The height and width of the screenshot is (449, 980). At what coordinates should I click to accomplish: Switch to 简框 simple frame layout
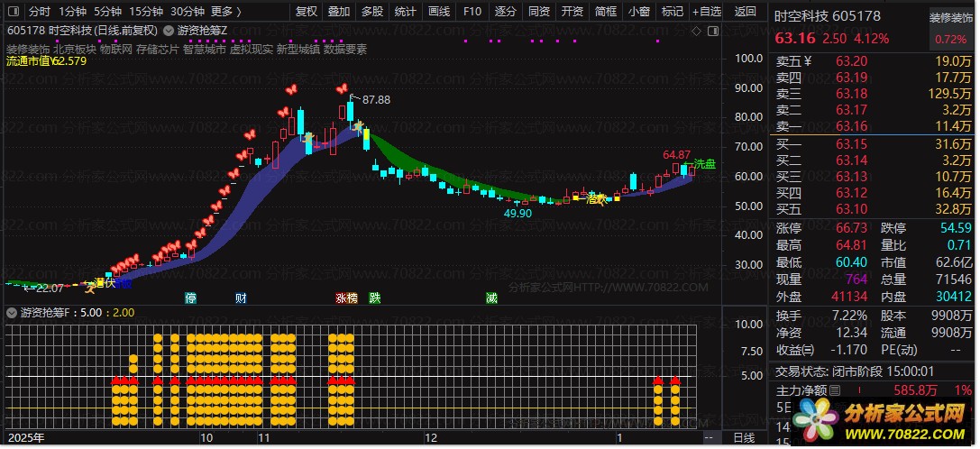[606, 11]
